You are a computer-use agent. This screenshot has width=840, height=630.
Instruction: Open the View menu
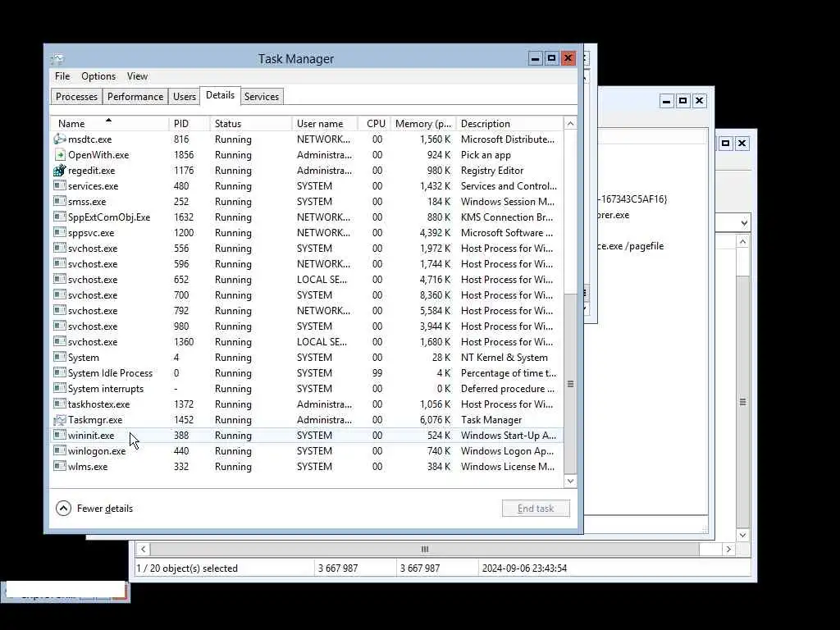tap(137, 76)
